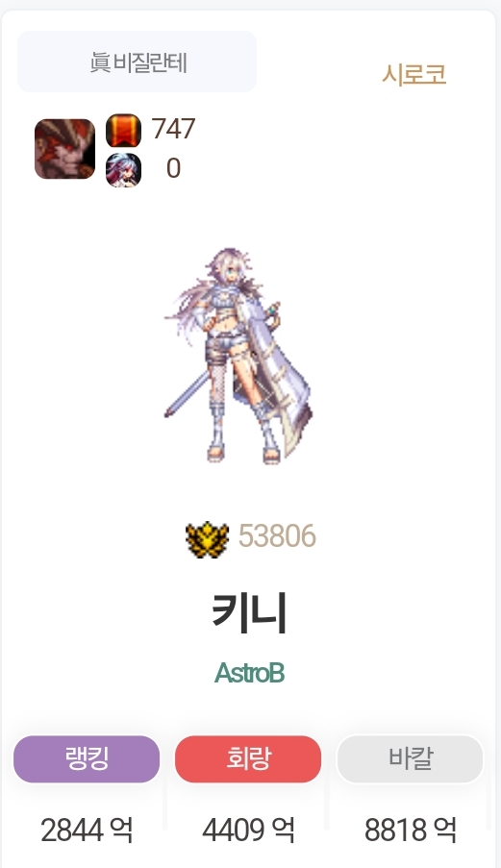Open the 시로코 link
Image resolution: width=501 pixels, height=868 pixels.
[x=414, y=74]
